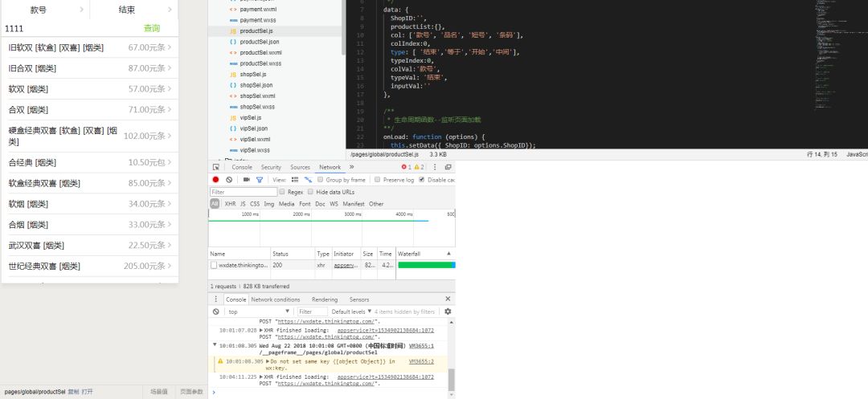Image resolution: width=868 pixels, height=399 pixels.
Task: Focus the network Filter input field
Action: pos(244,192)
